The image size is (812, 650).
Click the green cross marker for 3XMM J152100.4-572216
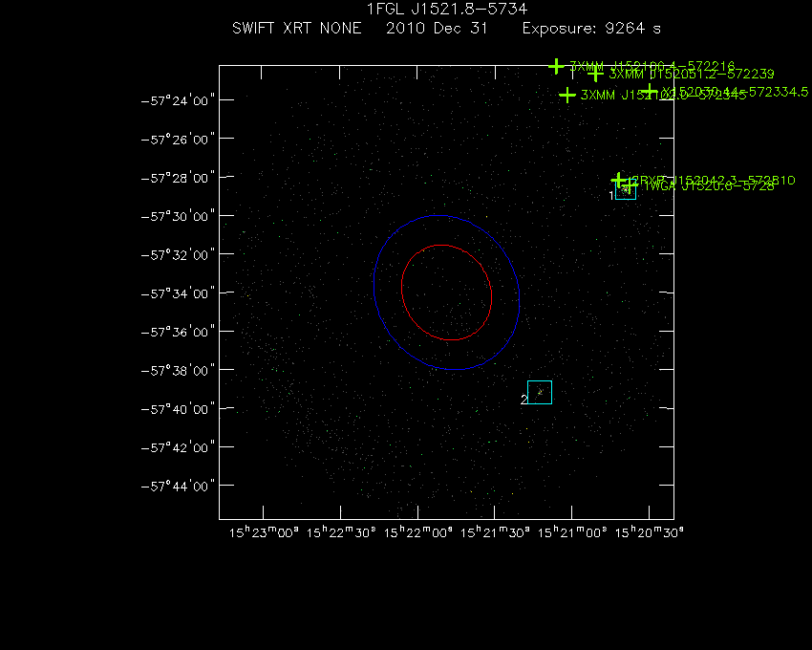[x=556, y=66]
